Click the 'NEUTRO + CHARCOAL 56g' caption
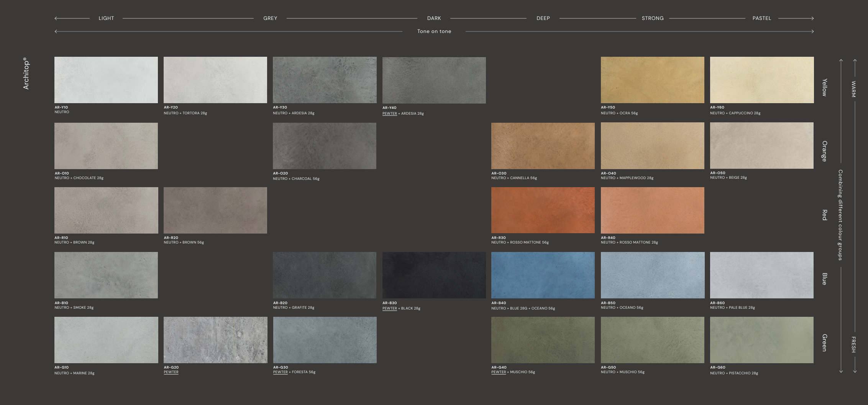This screenshot has width=868, height=405. (296, 179)
